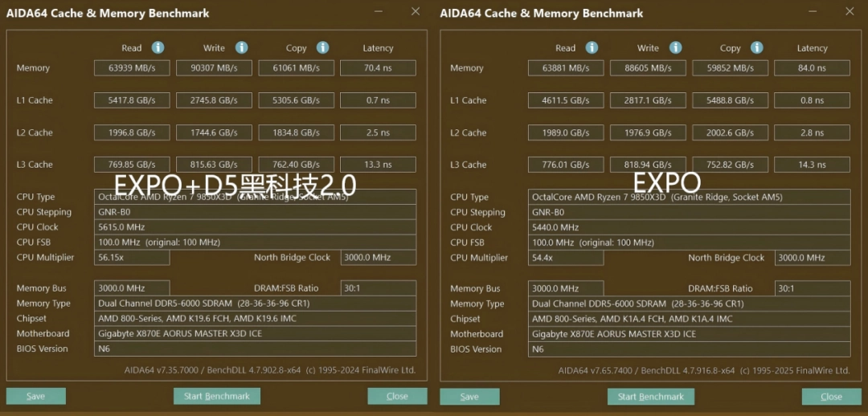Click the Copy info icon in left window

322,48
